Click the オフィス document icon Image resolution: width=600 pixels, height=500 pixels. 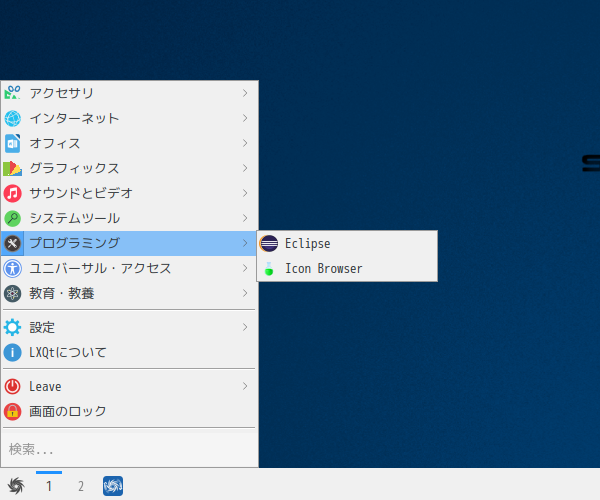(13, 143)
